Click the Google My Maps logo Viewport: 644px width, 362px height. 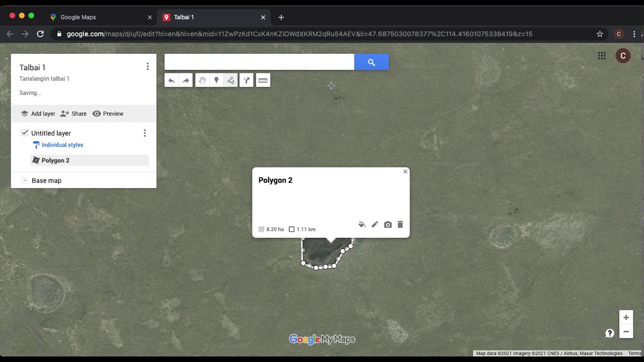coord(322,339)
